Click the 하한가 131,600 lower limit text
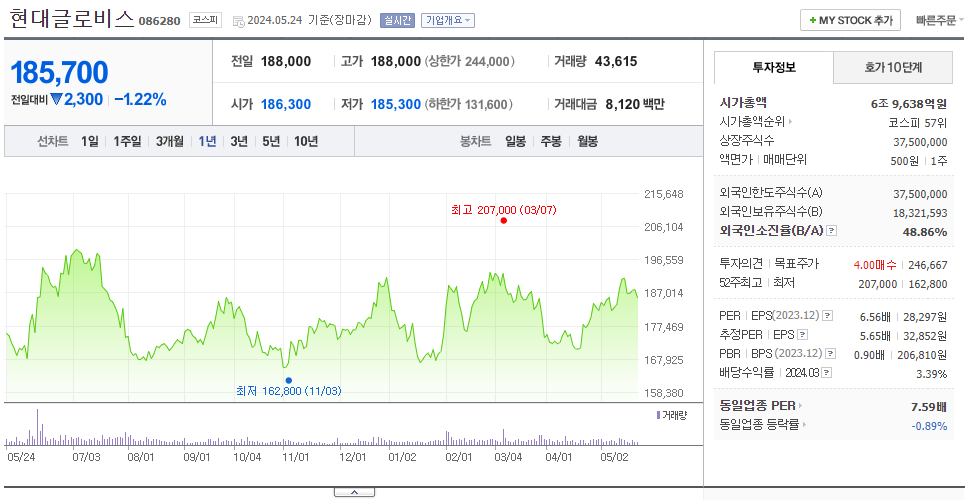 tap(469, 104)
